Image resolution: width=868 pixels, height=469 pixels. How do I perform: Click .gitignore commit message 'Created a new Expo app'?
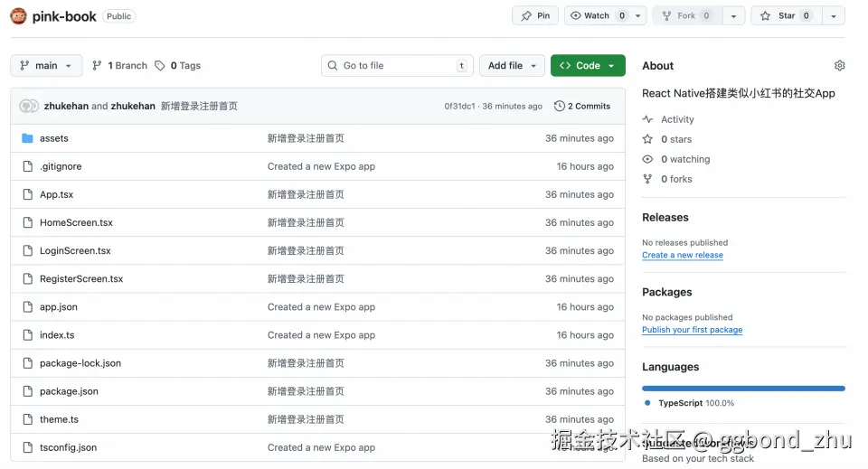[x=321, y=166]
